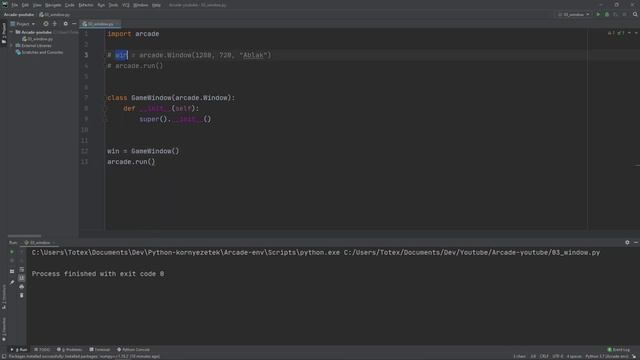Hide the Run panel with minus icon
The width and height of the screenshot is (640, 360).
click(636, 242)
